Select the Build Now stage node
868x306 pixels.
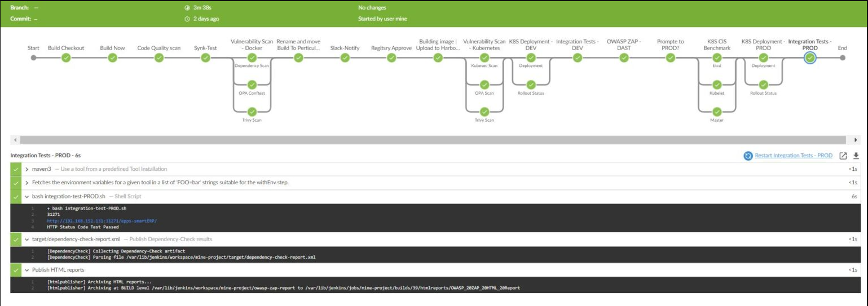(x=112, y=57)
